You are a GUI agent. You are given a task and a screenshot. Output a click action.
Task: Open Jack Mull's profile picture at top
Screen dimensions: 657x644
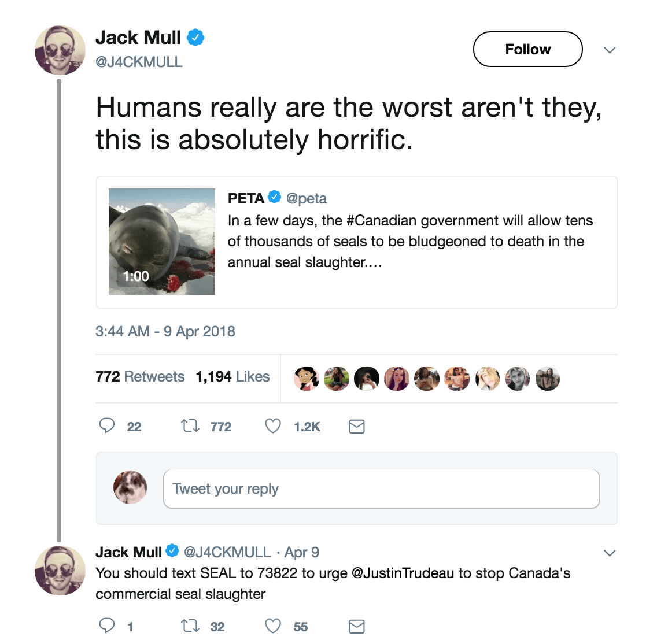click(60, 50)
